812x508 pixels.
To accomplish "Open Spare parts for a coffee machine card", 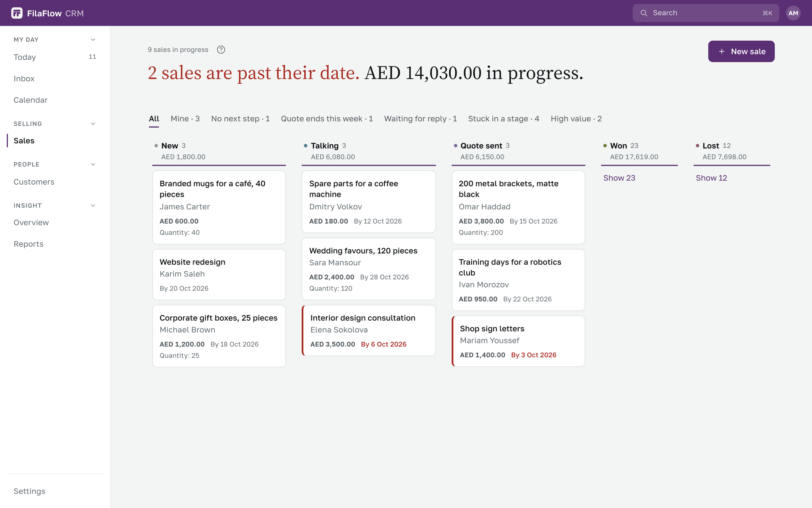I will (x=369, y=202).
